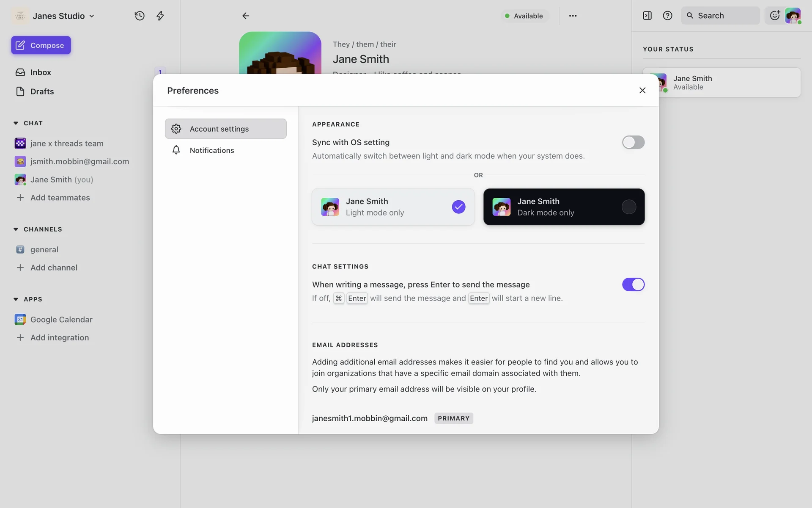This screenshot has width=812, height=508.
Task: Toggle the sidebar panel icon
Action: point(647,16)
